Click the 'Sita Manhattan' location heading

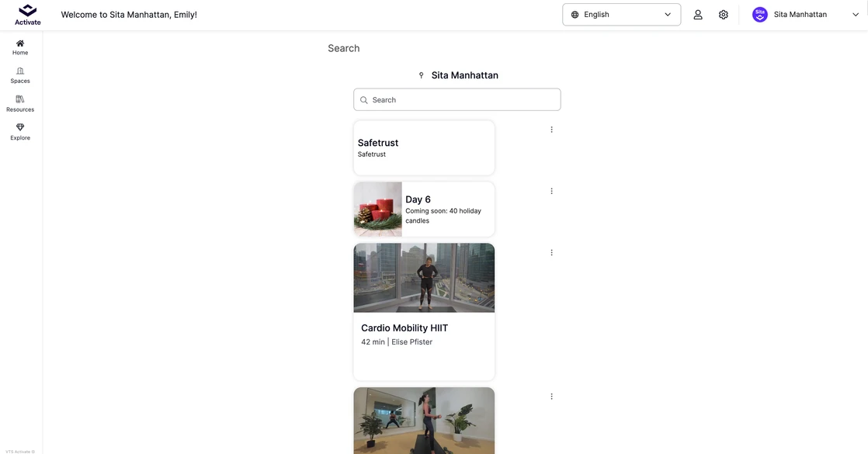pos(465,75)
